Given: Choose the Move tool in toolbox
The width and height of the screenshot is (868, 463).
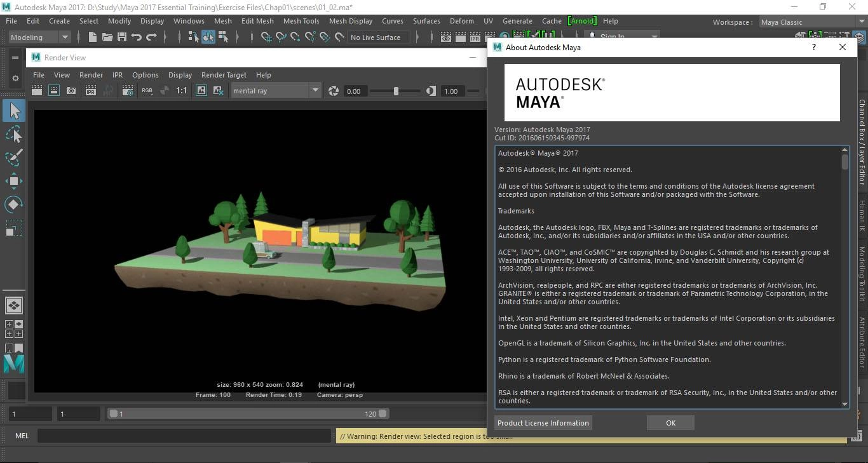Looking at the screenshot, I should coord(14,181).
